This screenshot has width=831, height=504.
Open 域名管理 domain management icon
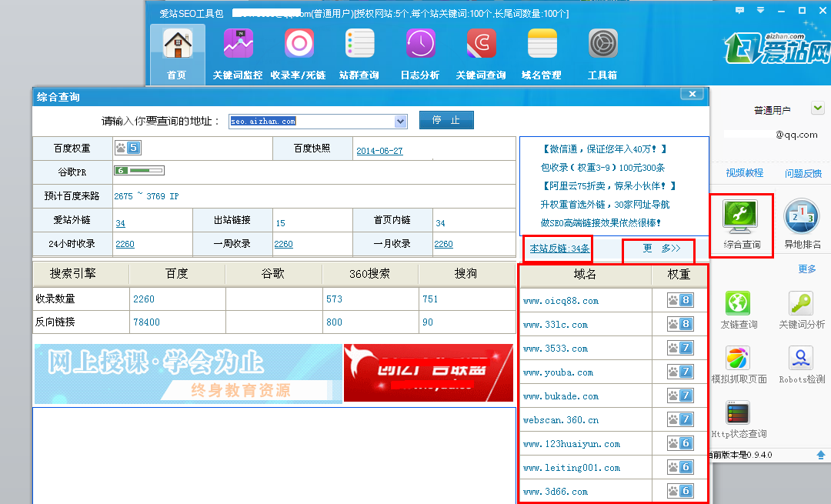[542, 55]
